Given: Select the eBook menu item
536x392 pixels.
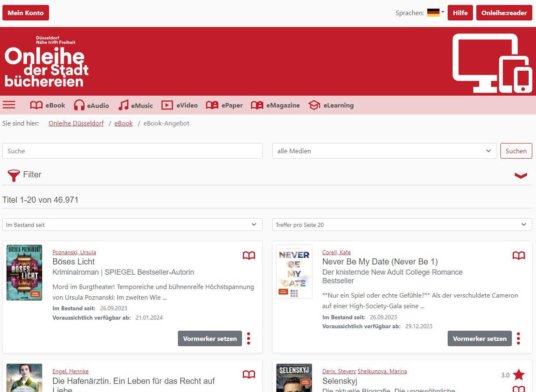Looking at the screenshot, I should [48, 105].
